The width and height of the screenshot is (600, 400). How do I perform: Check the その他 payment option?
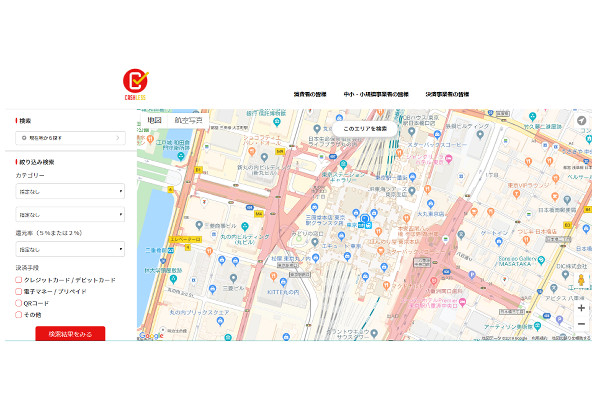(x=18, y=315)
